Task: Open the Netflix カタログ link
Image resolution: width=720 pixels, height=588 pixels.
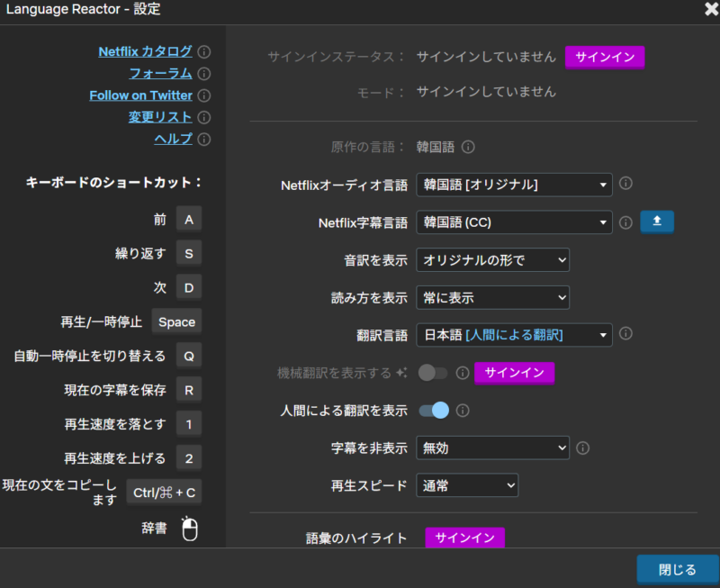Action: click(145, 51)
